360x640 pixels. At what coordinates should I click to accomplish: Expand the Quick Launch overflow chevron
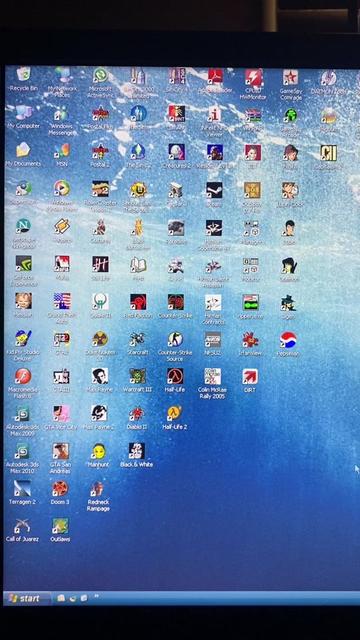click(x=97, y=596)
